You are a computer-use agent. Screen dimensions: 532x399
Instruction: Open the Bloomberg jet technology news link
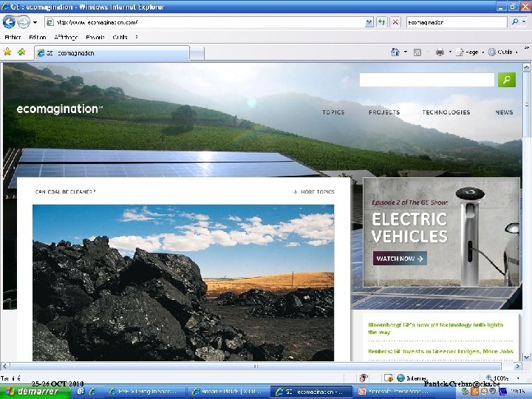tap(436, 328)
